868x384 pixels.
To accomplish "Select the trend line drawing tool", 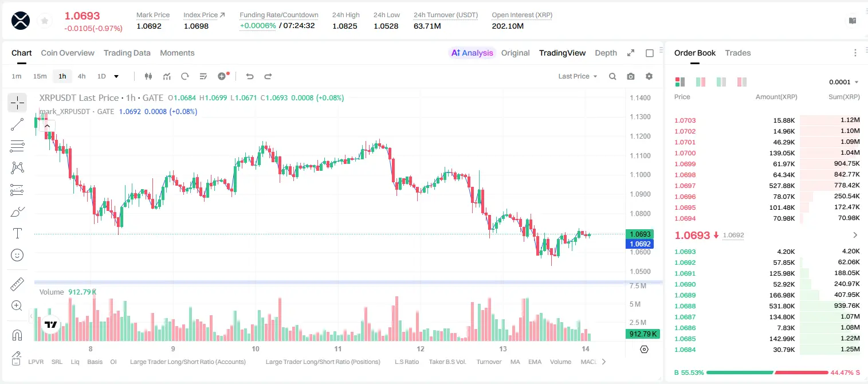I will click(x=17, y=124).
